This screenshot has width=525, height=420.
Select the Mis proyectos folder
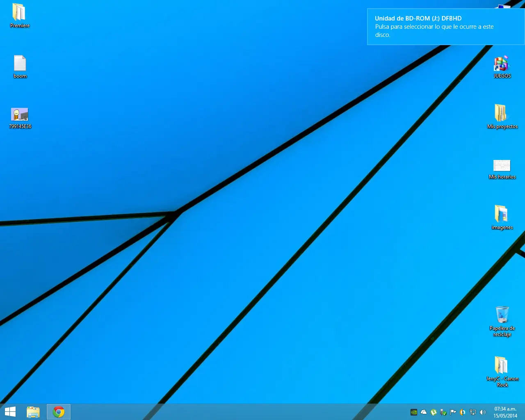coord(502,116)
